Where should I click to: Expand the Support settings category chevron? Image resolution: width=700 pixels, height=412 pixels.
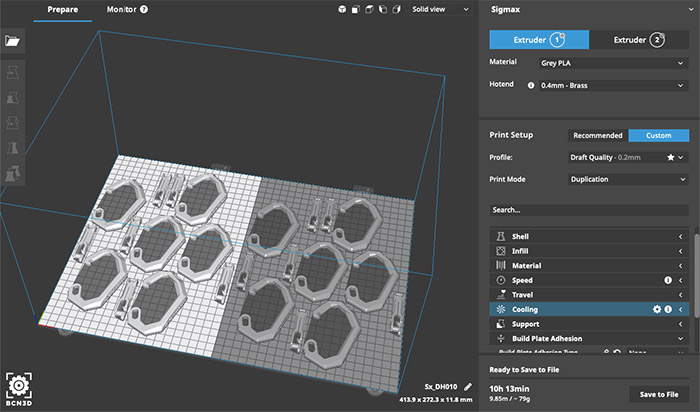(x=681, y=324)
